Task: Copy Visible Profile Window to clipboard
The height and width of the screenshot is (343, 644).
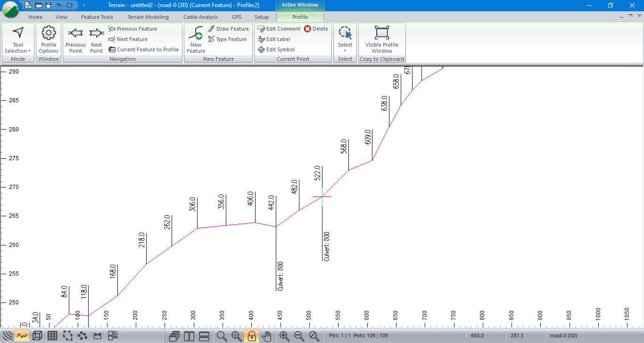Action: pyautogui.click(x=382, y=40)
